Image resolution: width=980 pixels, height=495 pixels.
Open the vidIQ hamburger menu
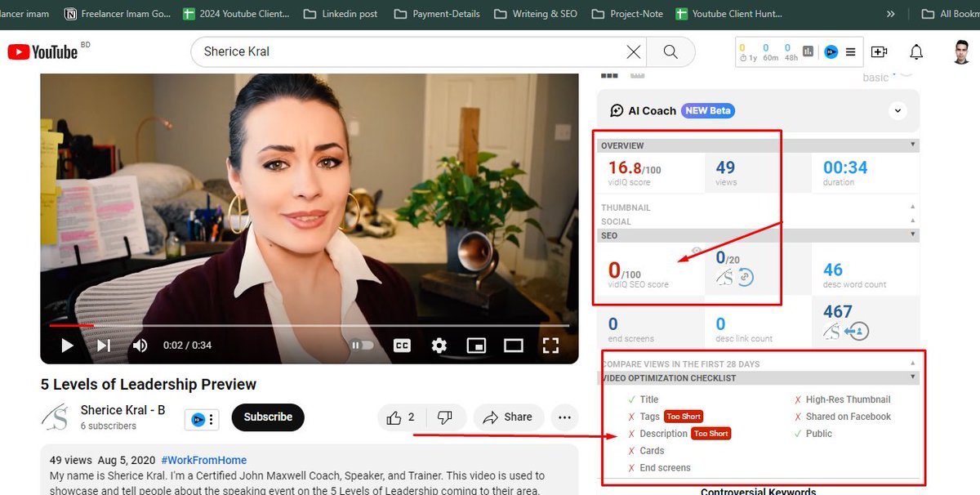point(850,51)
